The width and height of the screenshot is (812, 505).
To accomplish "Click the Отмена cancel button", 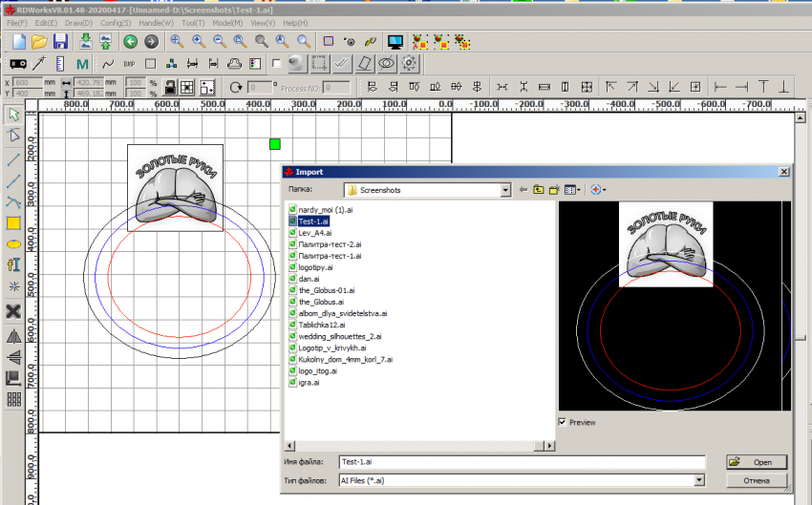I will click(756, 480).
